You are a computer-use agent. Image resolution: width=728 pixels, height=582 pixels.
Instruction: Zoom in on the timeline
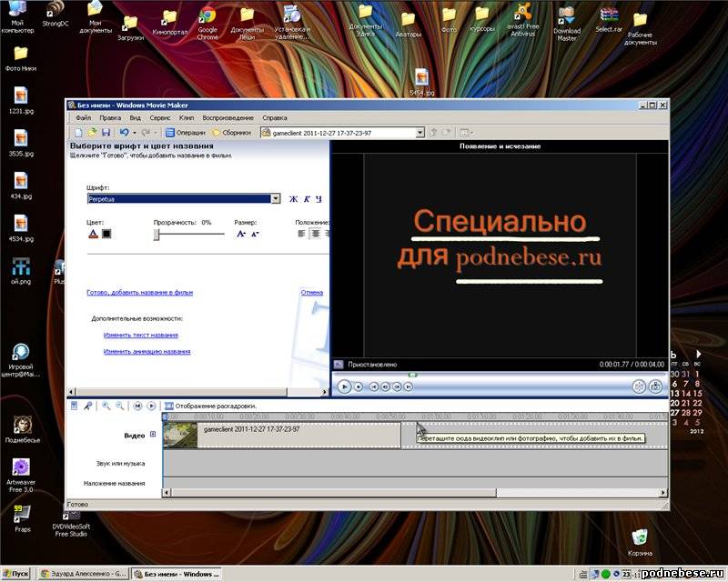106,406
